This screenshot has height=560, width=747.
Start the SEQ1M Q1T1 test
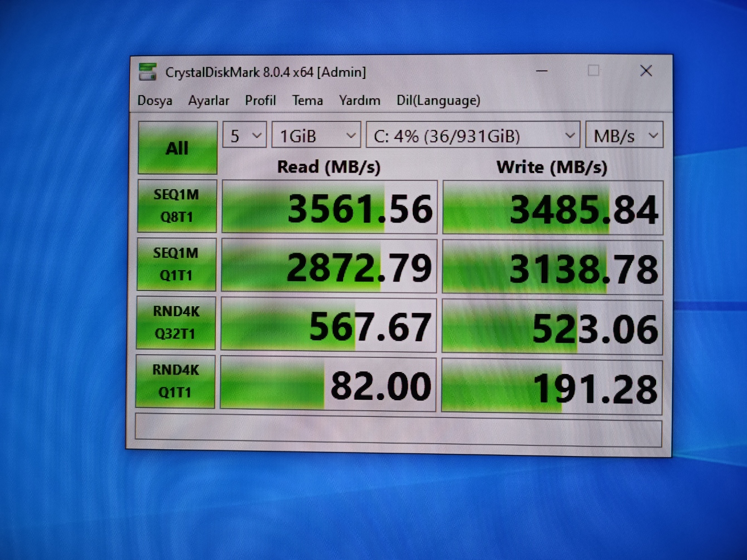tap(176, 264)
